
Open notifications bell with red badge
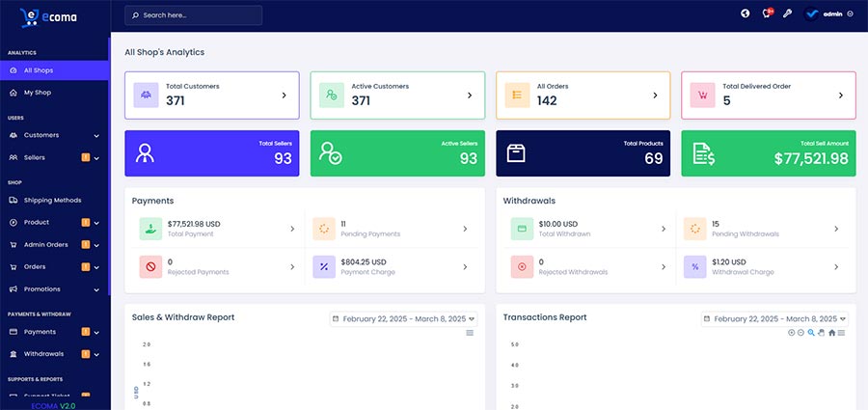(767, 14)
